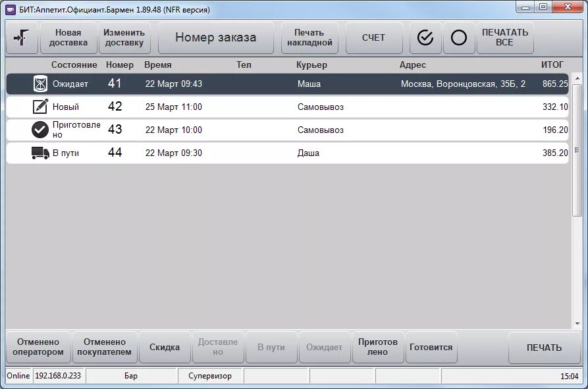The height and width of the screenshot is (389, 588).
Task: Click ПЕЧАТАТЬ ВСЕ button
Action: point(505,38)
